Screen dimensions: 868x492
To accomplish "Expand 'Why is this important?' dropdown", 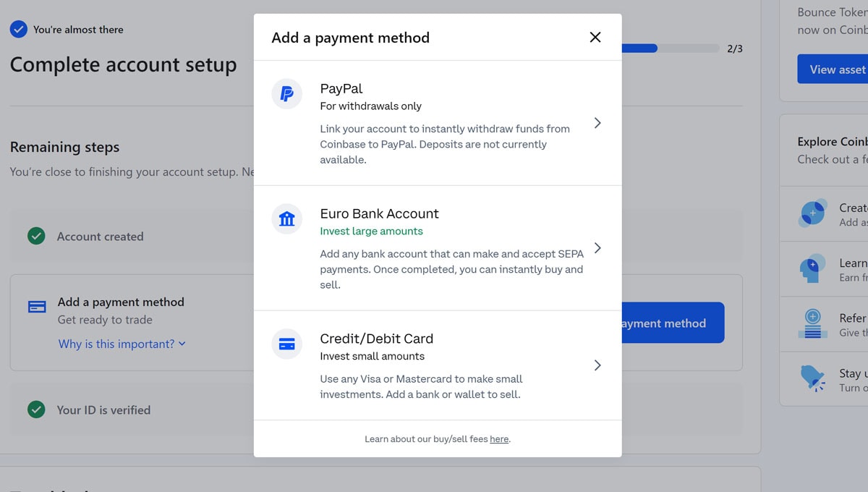I will (122, 344).
